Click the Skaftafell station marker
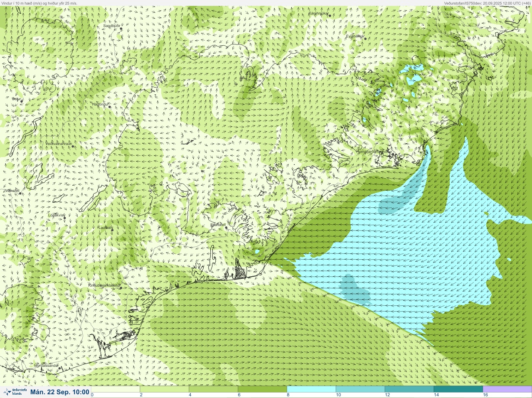The height and width of the screenshot is (398, 532). pos(226,228)
